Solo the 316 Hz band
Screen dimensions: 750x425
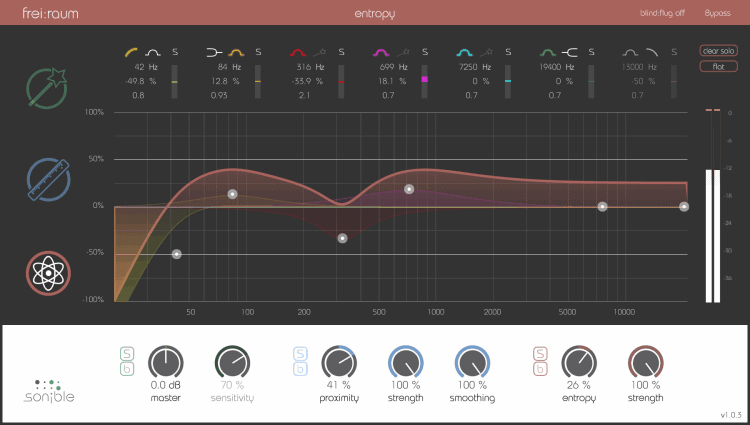point(342,52)
